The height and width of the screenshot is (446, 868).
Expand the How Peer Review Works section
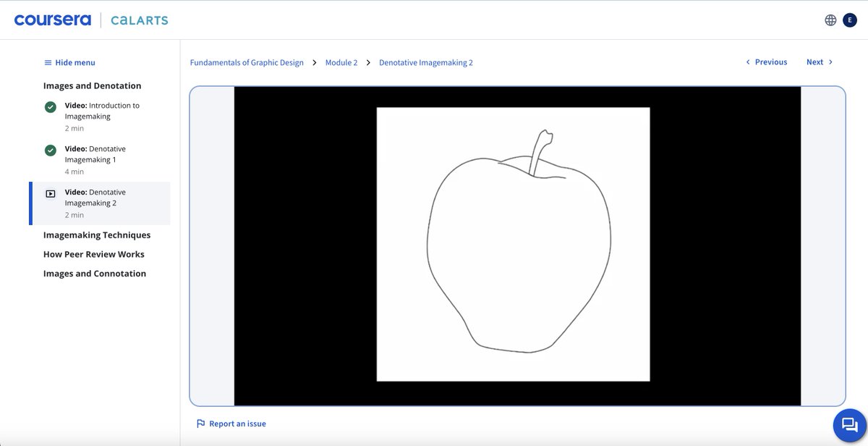tap(94, 254)
